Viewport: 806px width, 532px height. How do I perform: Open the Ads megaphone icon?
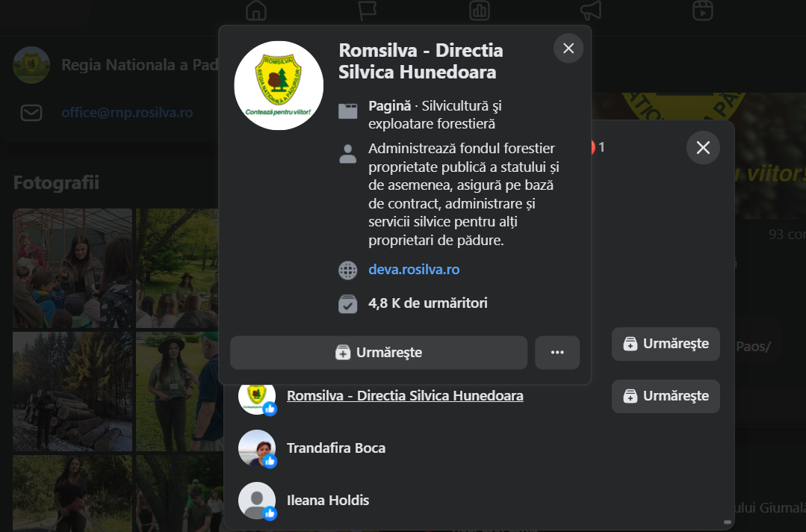[x=591, y=10]
